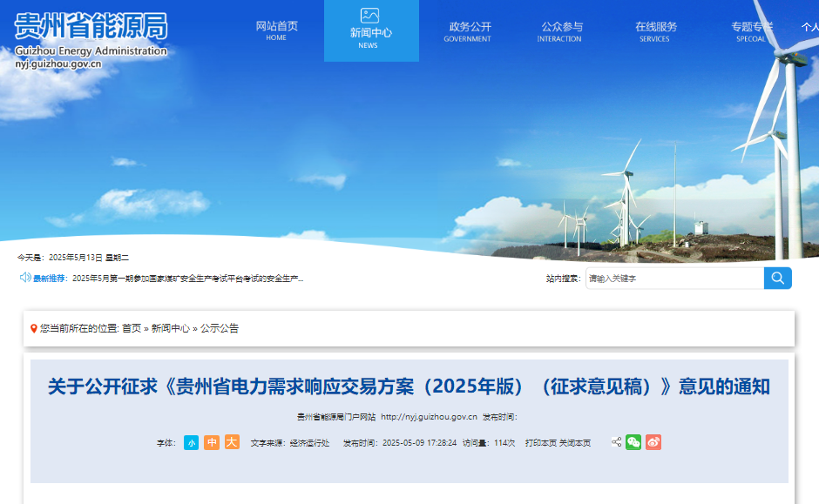819x504 pixels.
Task: Share the article via WeChat icon
Action: (633, 442)
